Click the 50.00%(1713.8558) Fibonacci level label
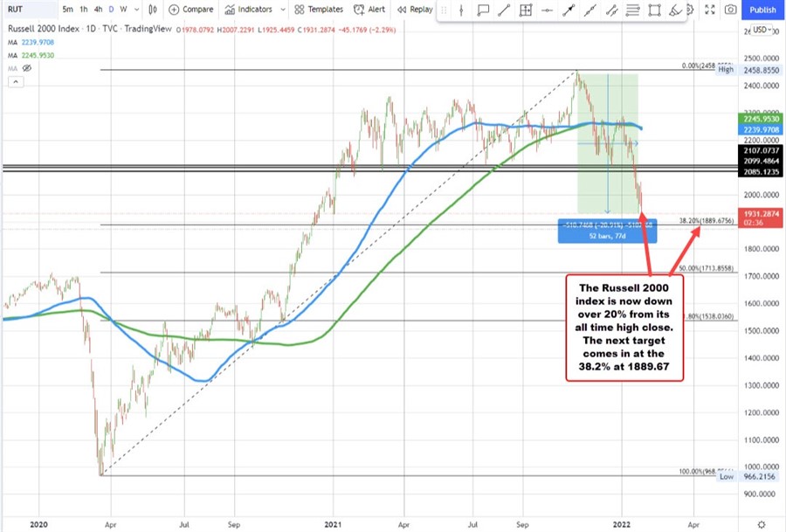Viewport: 786px width, 532px height. (707, 268)
